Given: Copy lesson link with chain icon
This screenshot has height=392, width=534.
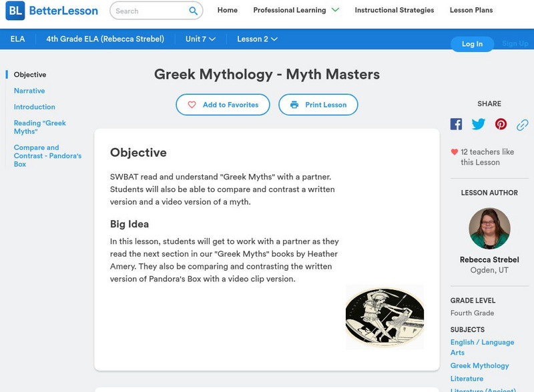Looking at the screenshot, I should coord(523,125).
